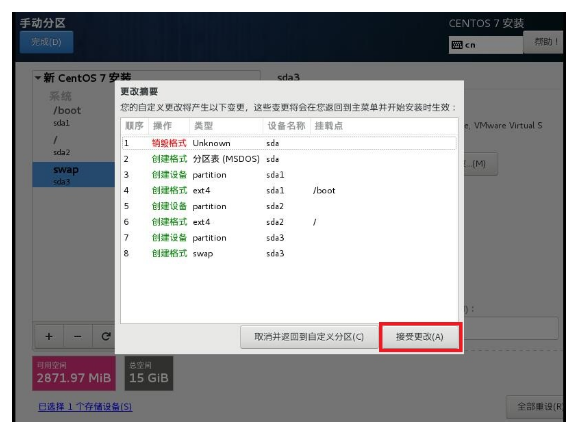Select the swap sda3 partition entry

73,174
